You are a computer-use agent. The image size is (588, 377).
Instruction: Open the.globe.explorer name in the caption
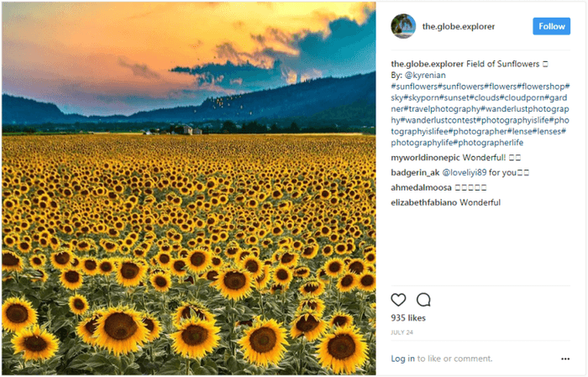click(428, 64)
